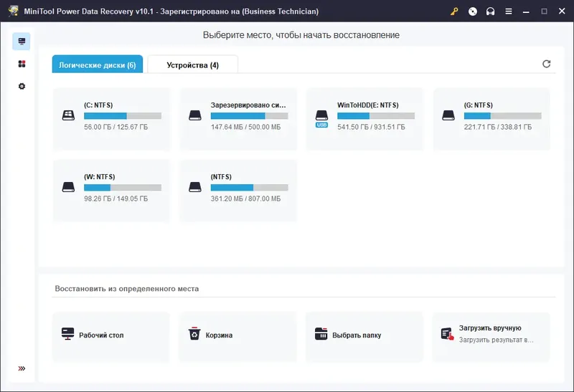Click drive icon of unnamed (NTFS) partition
The image size is (574, 392).
click(195, 187)
